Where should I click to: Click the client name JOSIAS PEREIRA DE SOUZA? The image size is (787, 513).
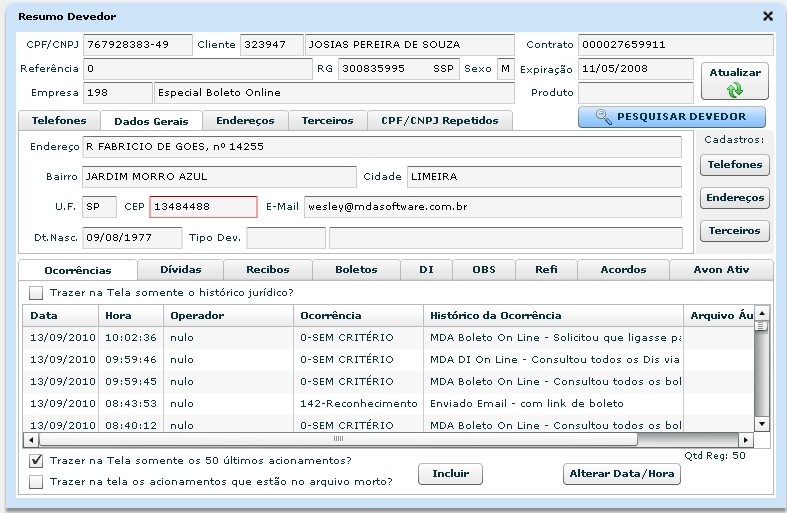(x=410, y=45)
